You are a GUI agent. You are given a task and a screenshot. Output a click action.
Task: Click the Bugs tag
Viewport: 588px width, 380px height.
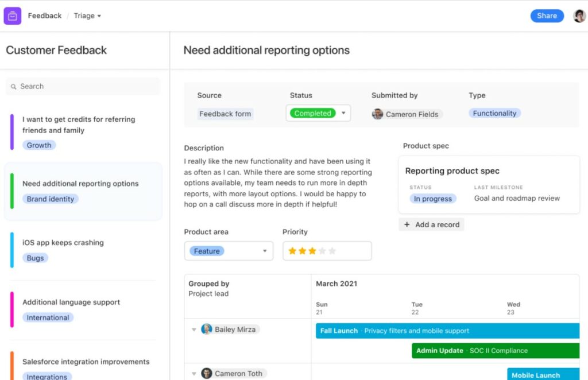coord(35,258)
